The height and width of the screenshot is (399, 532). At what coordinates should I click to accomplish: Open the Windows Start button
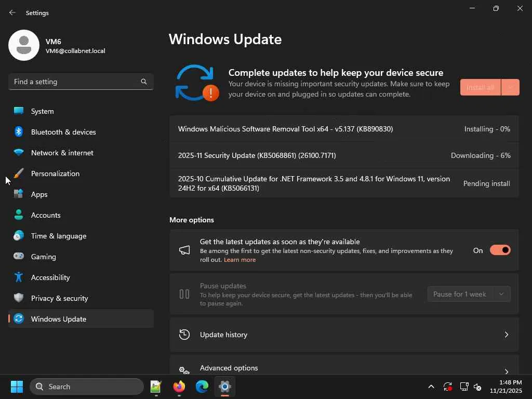point(17,387)
